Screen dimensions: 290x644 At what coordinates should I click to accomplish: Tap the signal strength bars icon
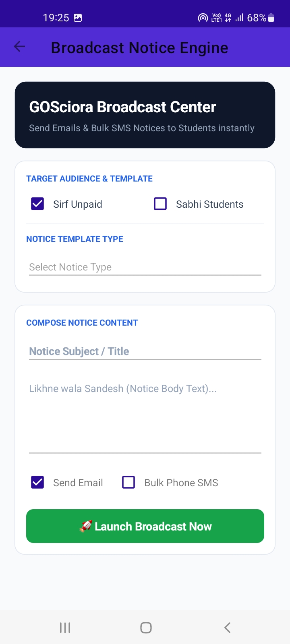point(239,18)
